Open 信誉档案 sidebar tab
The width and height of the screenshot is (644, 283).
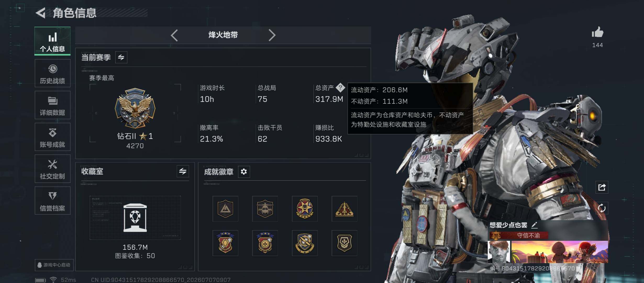tap(52, 201)
